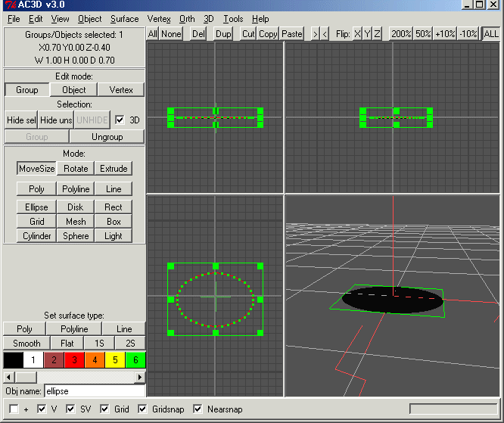Screen dimensions: 504x423
Task: Set surface type to Smooth
Action: pos(26,344)
